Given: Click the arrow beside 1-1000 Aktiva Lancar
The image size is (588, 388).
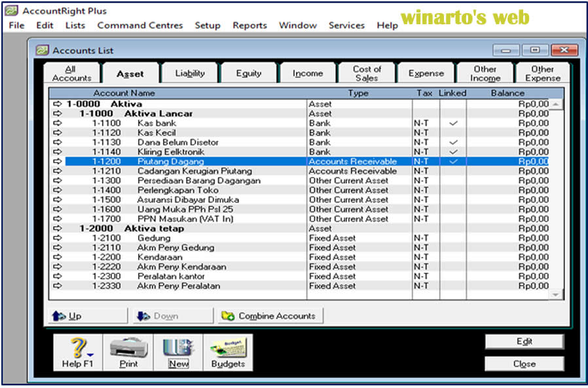Looking at the screenshot, I should point(56,113).
